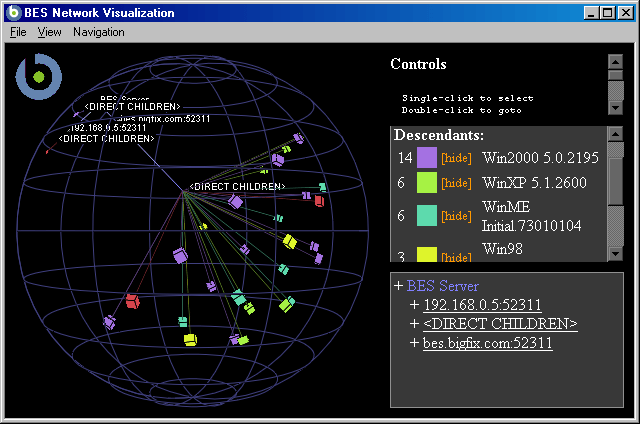The height and width of the screenshot is (424, 640).
Task: Expand the <DIRECT CHILDREN> tree node
Action: tap(414, 324)
